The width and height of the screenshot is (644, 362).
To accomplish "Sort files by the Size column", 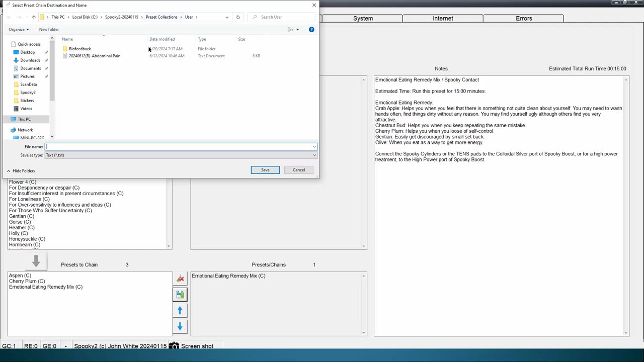I will 242,39.
